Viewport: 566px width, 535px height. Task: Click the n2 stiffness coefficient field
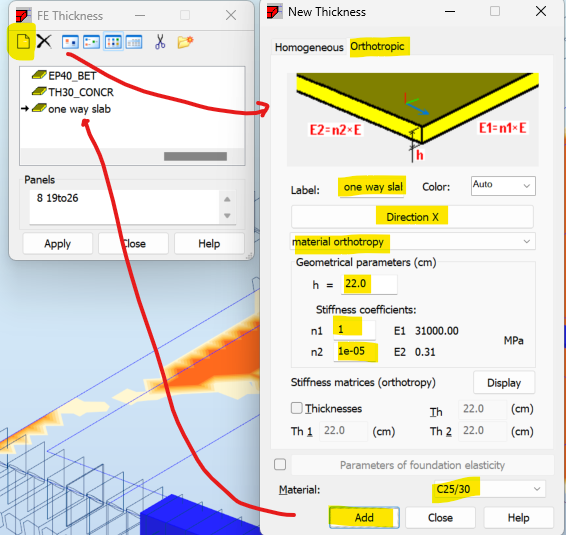(x=354, y=352)
